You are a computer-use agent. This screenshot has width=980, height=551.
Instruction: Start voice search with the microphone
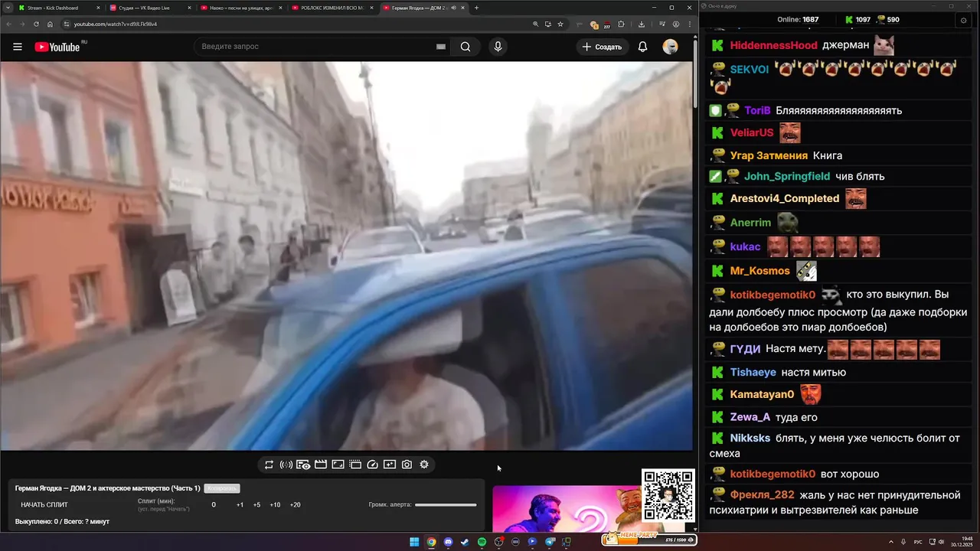click(x=498, y=47)
